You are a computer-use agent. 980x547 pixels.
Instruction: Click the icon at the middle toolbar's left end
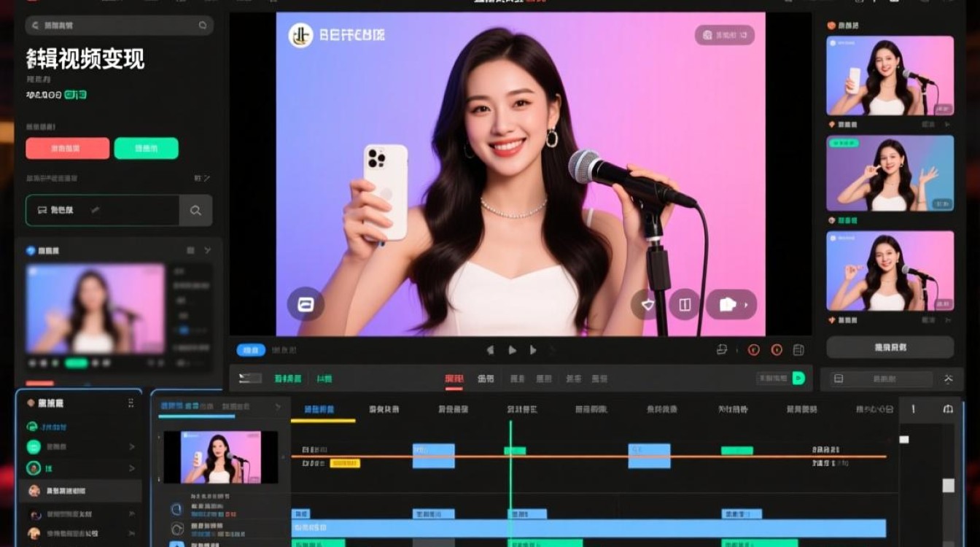click(x=250, y=378)
